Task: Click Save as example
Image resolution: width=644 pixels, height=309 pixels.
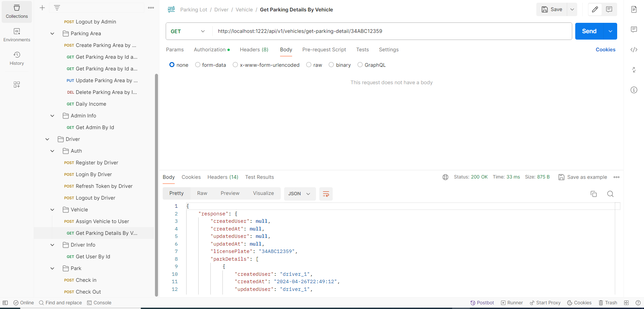Action: [583, 177]
